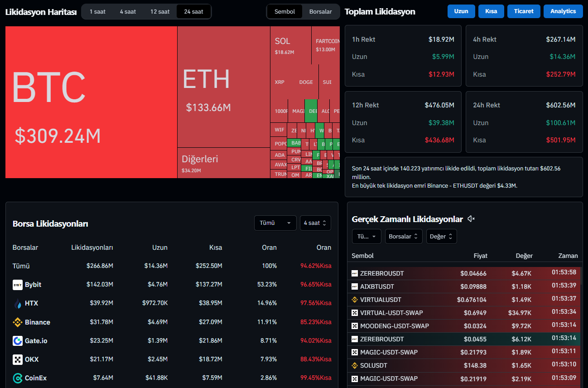The height and width of the screenshot is (388, 588).
Task: Click exchange icon beside VIRTUAL-USDT-SWAP row
Action: (355, 313)
